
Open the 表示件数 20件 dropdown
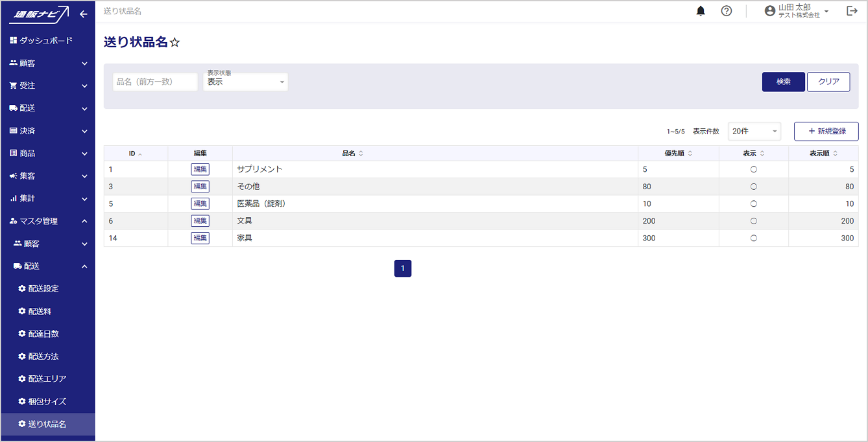click(x=754, y=132)
